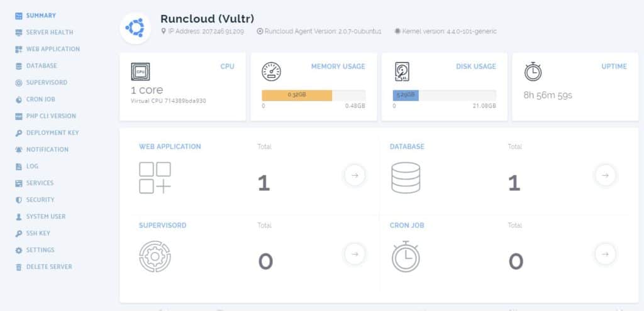The height and width of the screenshot is (311, 644).
Task: Click the Supervisord card heading
Action: pyautogui.click(x=163, y=226)
